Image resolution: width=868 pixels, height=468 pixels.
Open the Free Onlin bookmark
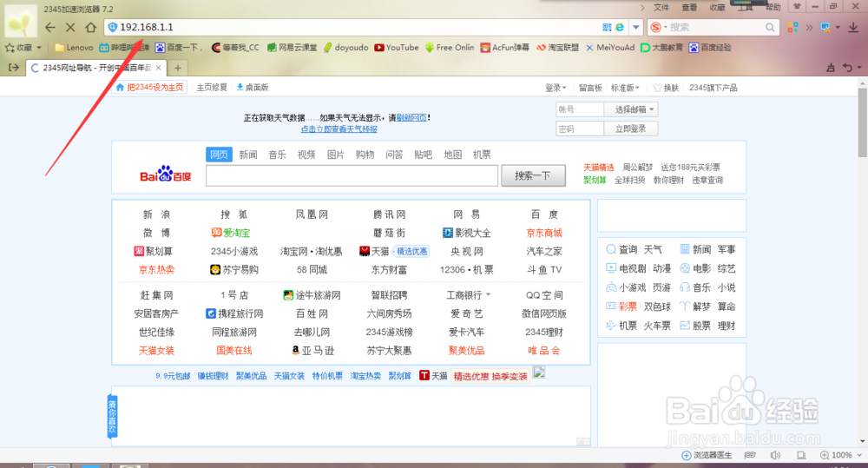450,48
